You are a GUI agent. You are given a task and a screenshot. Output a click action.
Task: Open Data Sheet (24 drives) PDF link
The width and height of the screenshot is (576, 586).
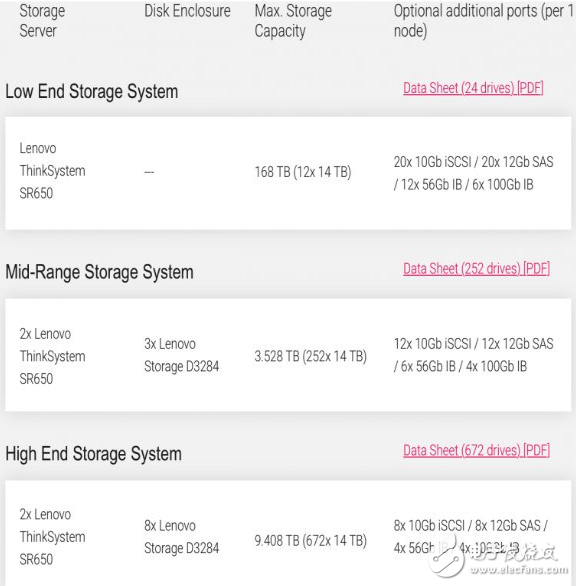(x=473, y=88)
